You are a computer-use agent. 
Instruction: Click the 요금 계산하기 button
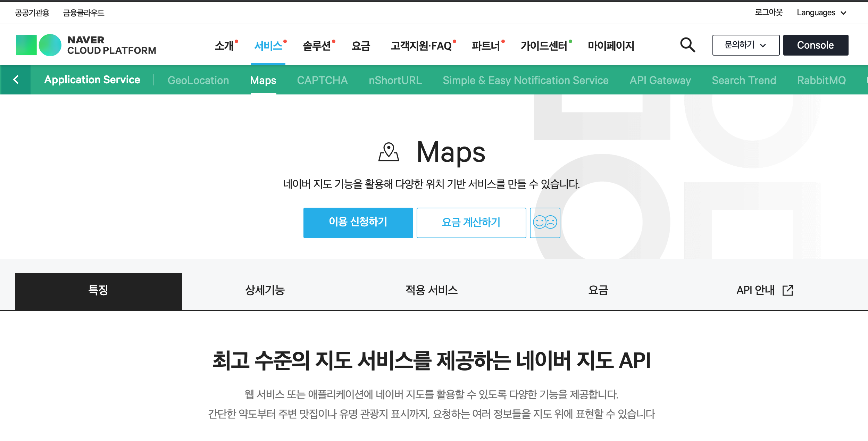pos(471,223)
